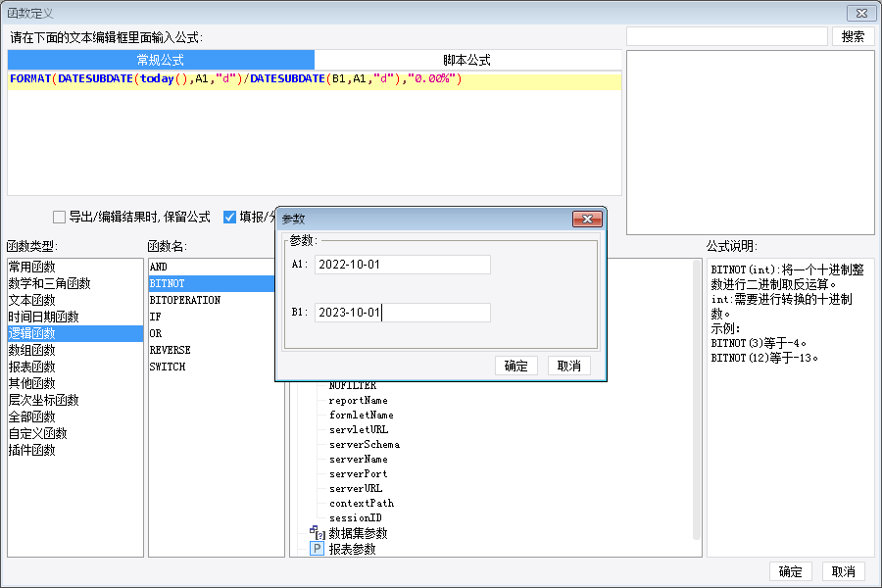The height and width of the screenshot is (588, 882).
Task: Click 确定 in the 参数 dialog
Action: coord(515,366)
